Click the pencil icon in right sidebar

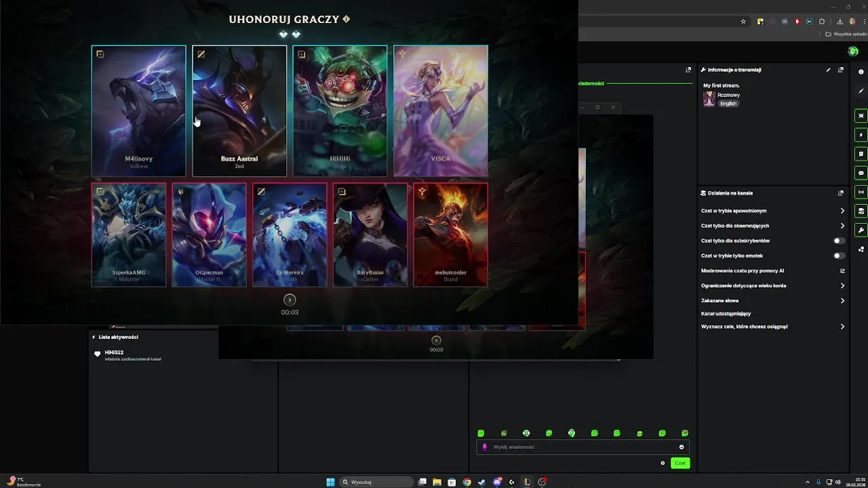click(861, 91)
